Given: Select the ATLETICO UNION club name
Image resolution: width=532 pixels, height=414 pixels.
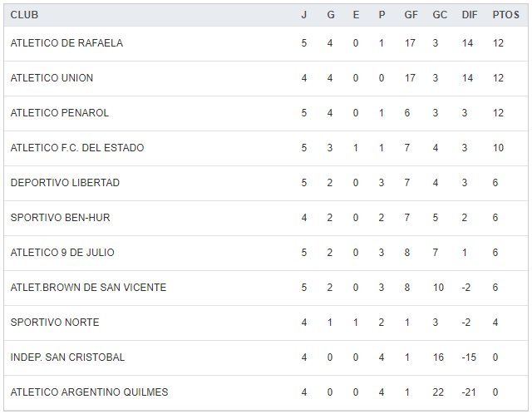Looking at the screenshot, I should coord(52,78).
